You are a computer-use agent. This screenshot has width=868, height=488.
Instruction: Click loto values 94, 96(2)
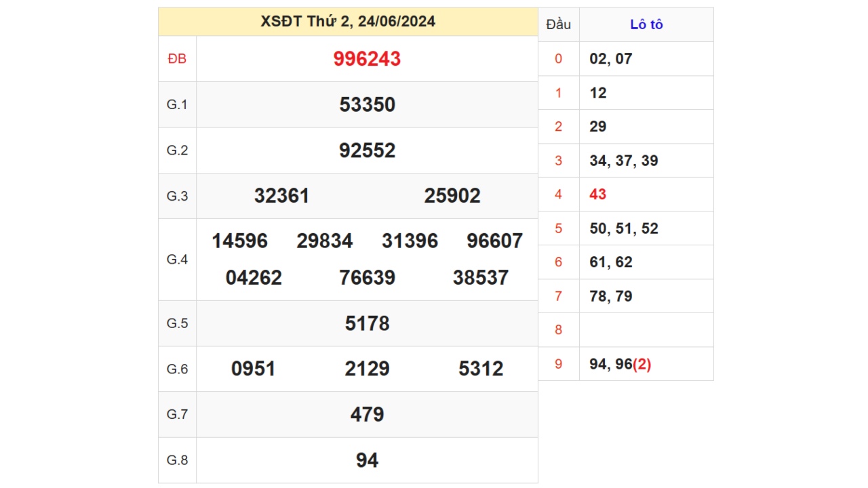pyautogui.click(x=620, y=364)
